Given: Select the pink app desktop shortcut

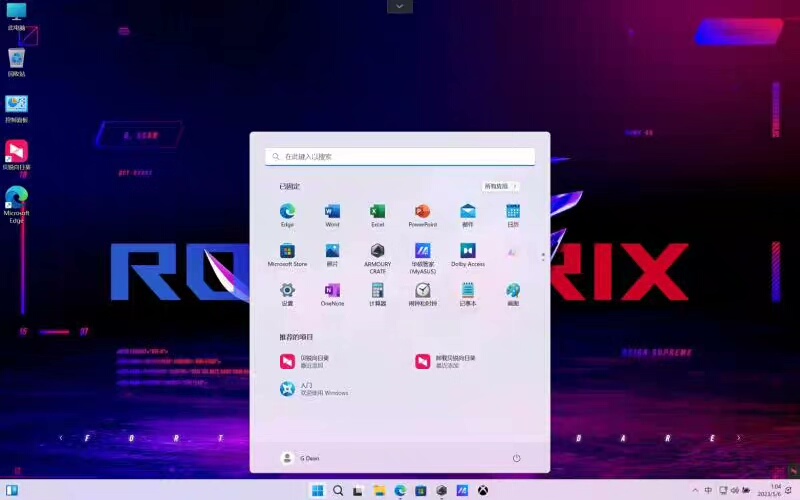Looking at the screenshot, I should [x=16, y=155].
